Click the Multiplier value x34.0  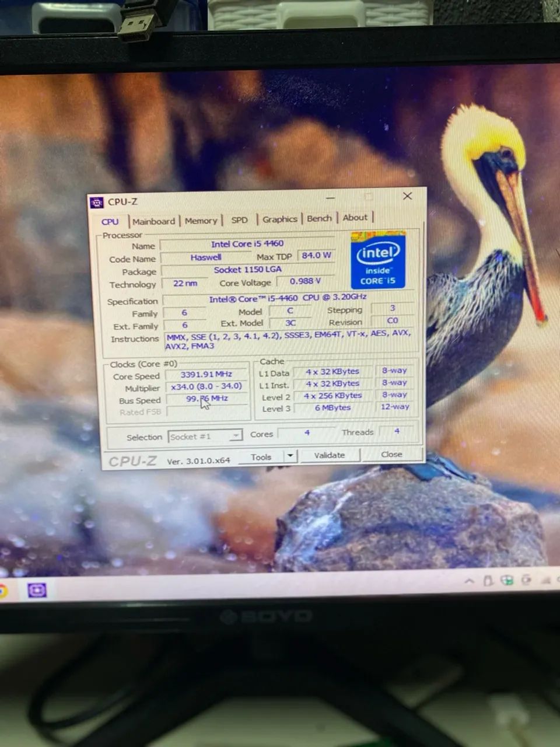[206, 386]
